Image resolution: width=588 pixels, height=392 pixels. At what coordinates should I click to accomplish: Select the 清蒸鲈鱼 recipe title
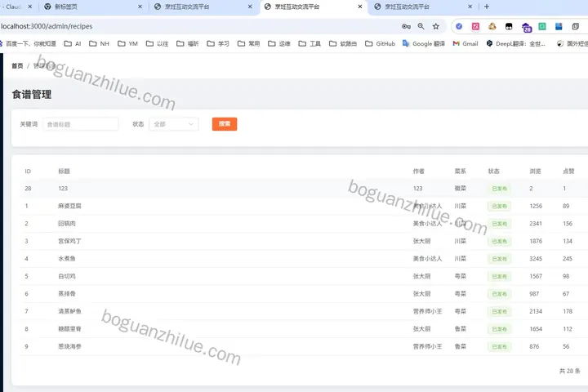(69, 311)
